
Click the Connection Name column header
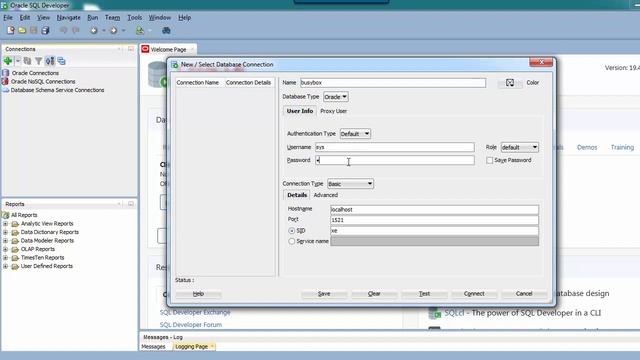pyautogui.click(x=198, y=82)
